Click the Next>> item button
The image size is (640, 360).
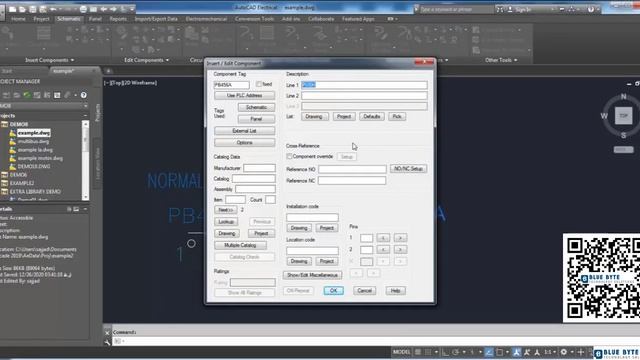(x=226, y=210)
